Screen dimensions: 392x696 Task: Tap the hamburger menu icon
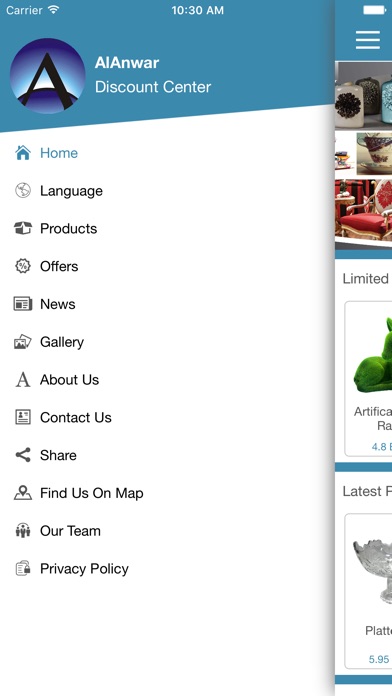[x=368, y=40]
